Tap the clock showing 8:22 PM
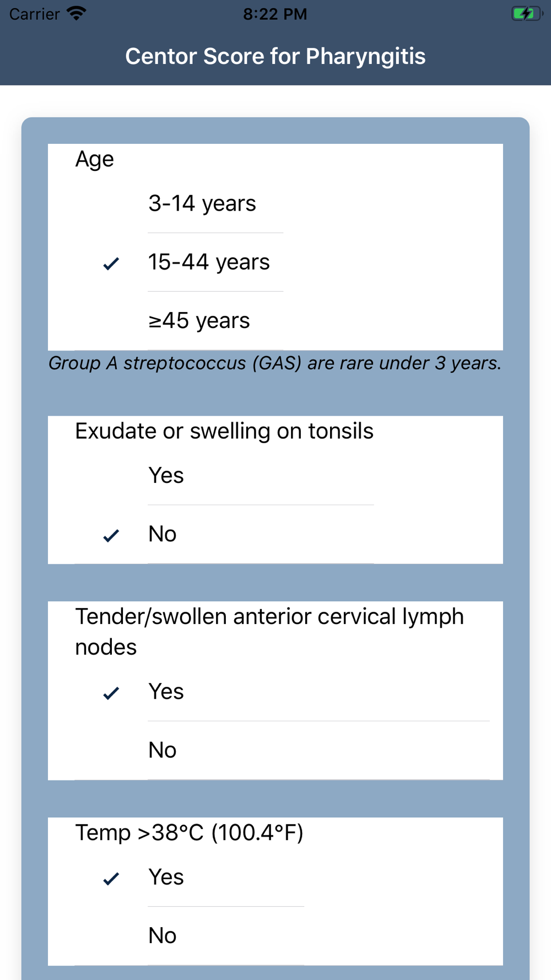This screenshot has width=551, height=980. coord(275,14)
